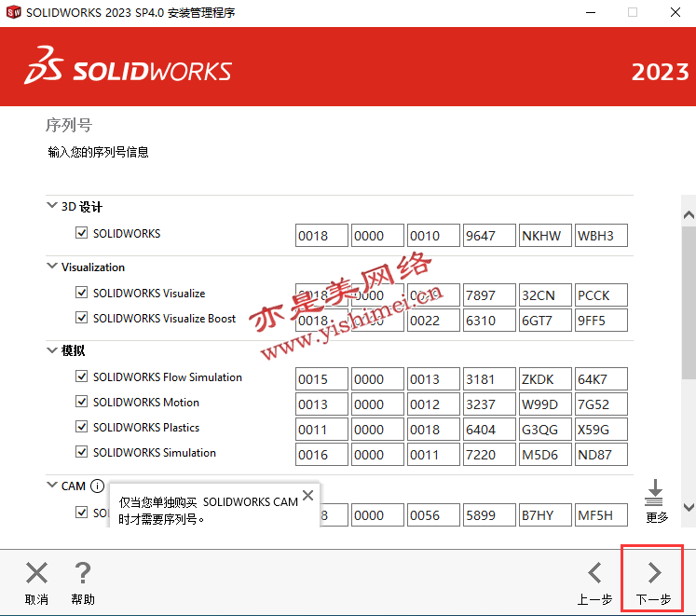Click Simulation serial field containing ND87

click(x=601, y=455)
